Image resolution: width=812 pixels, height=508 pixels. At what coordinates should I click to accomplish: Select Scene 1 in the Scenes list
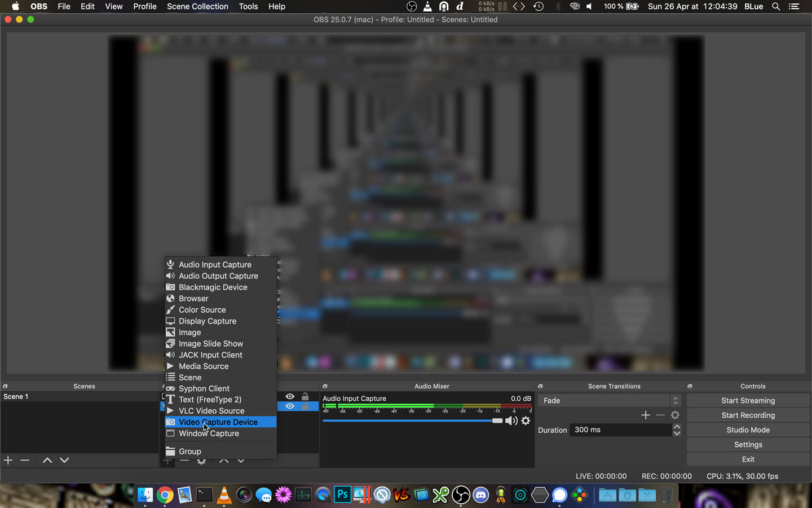click(80, 396)
